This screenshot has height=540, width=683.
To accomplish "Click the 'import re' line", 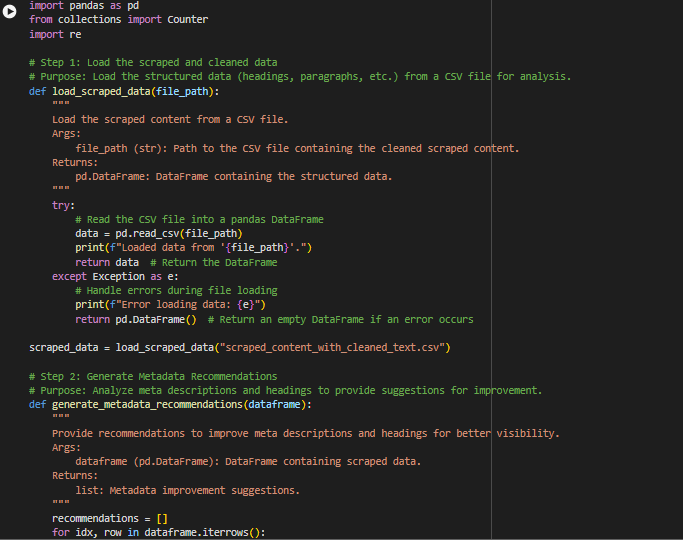I will (55, 34).
